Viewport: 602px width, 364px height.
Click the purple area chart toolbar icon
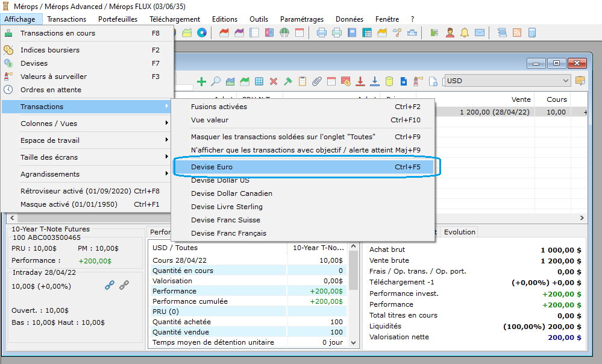point(239,33)
